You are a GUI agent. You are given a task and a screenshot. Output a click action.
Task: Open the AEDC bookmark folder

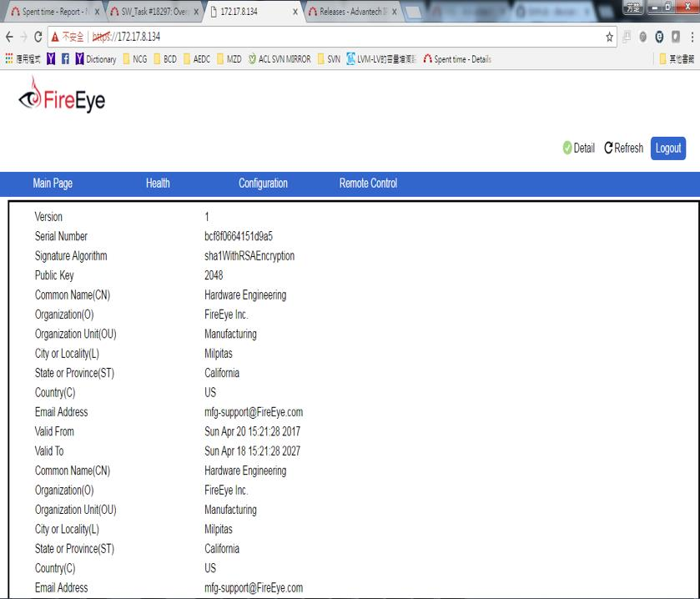(197, 59)
